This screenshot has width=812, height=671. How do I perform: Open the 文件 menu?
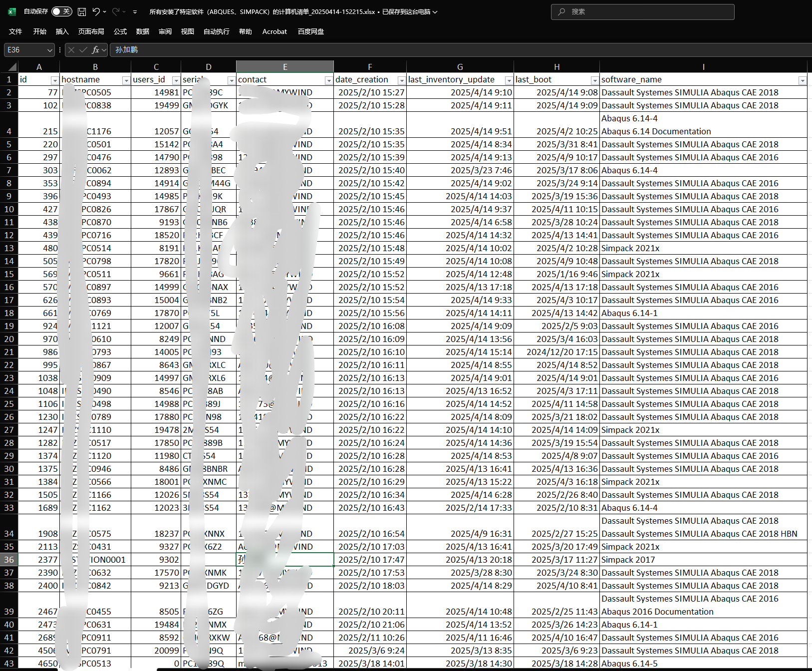pyautogui.click(x=15, y=31)
